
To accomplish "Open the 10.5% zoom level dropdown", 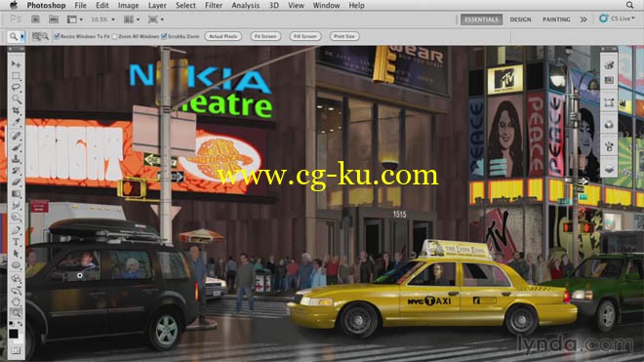I will pos(102,20).
